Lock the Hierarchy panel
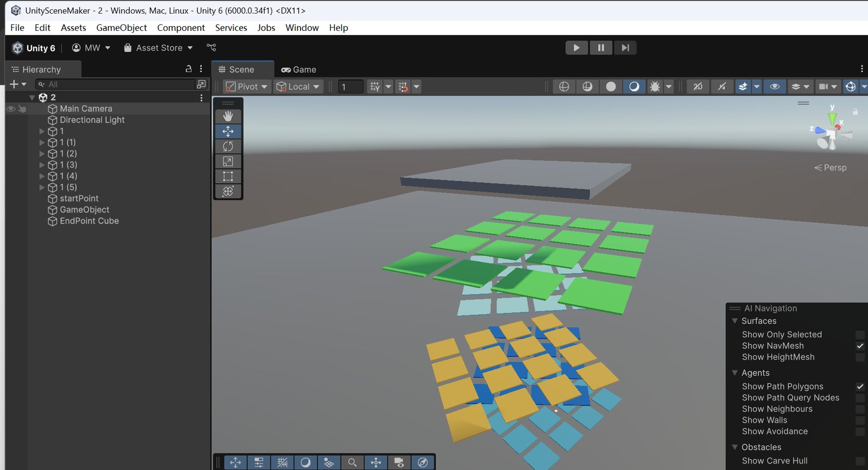Image resolution: width=868 pixels, height=470 pixels. click(189, 69)
